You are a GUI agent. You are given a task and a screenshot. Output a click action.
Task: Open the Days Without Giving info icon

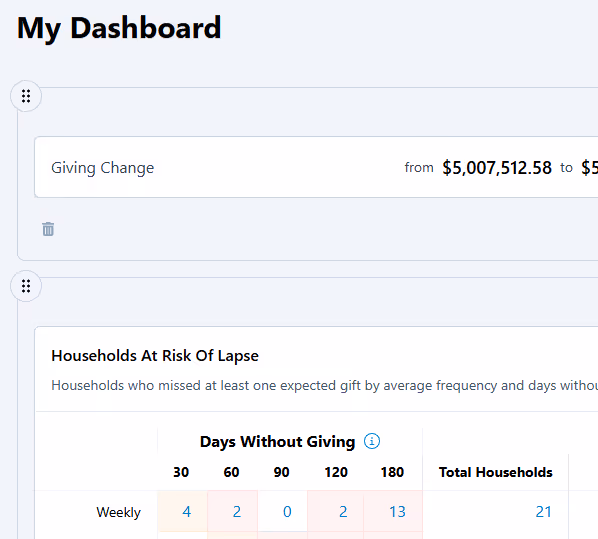(372, 441)
